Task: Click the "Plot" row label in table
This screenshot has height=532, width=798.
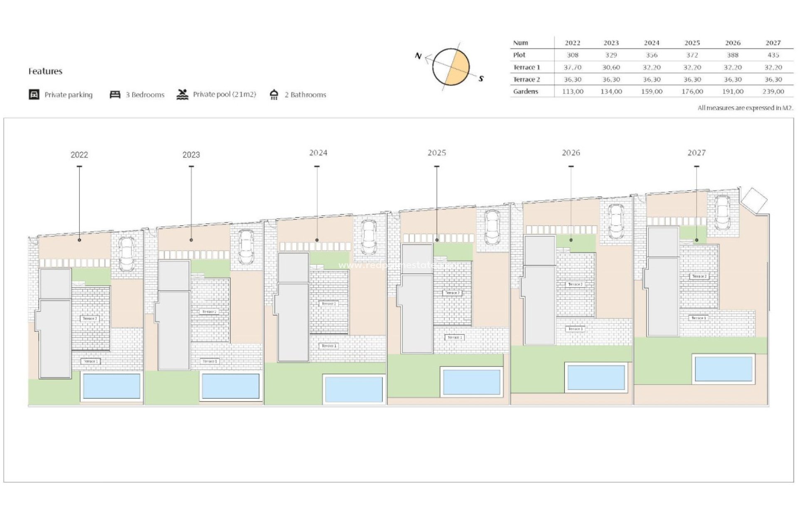Action: tap(519, 55)
